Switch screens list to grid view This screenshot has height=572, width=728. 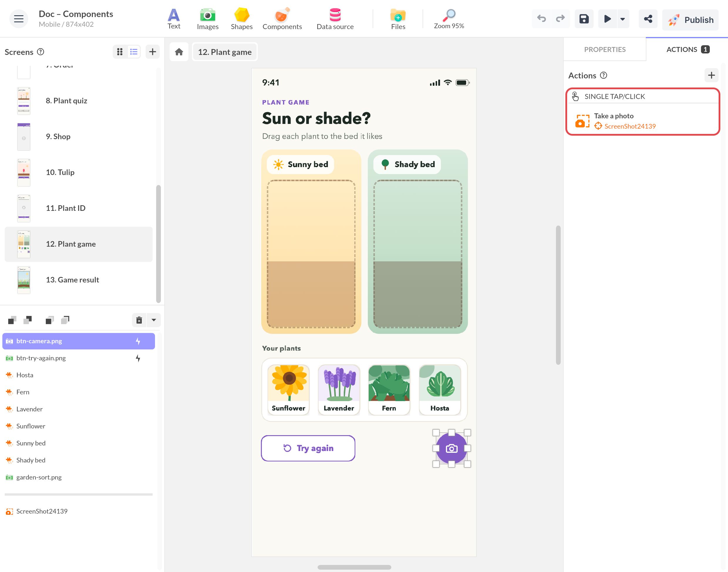click(x=120, y=52)
